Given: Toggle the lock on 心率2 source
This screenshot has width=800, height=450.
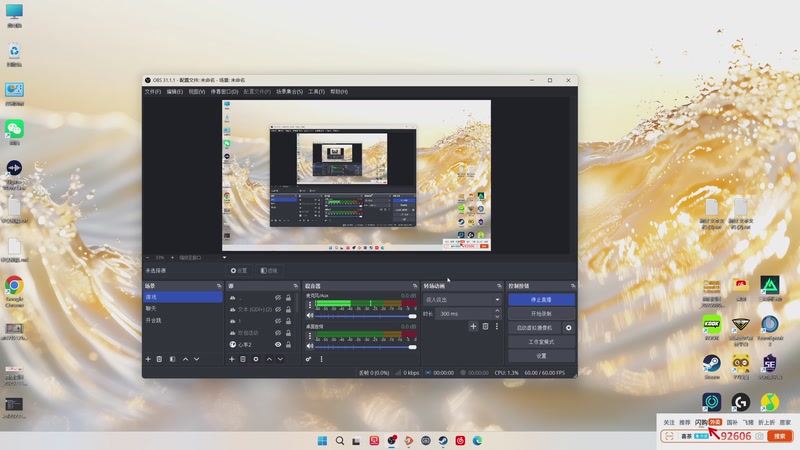Looking at the screenshot, I should pyautogui.click(x=289, y=344).
